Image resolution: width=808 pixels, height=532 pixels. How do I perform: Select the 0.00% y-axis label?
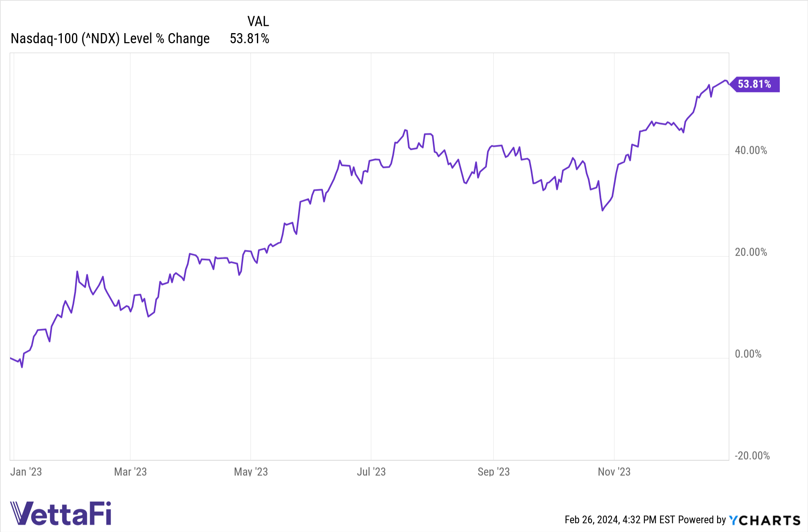pos(748,354)
